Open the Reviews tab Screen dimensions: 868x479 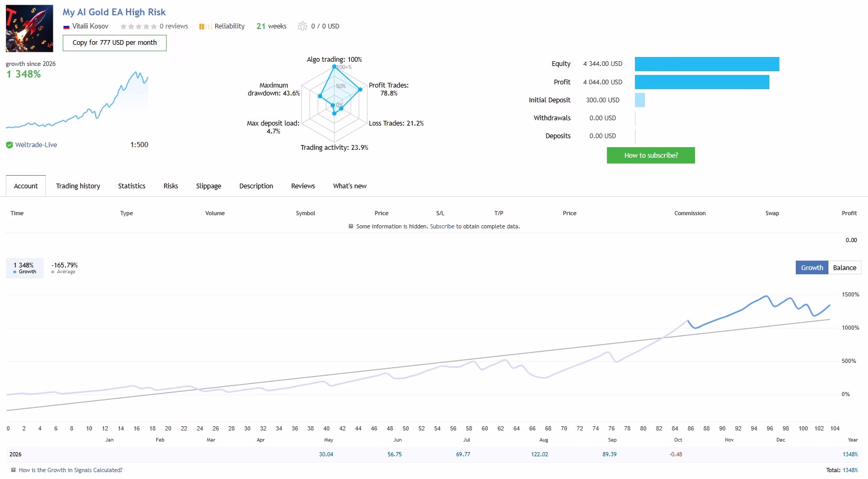pos(303,186)
